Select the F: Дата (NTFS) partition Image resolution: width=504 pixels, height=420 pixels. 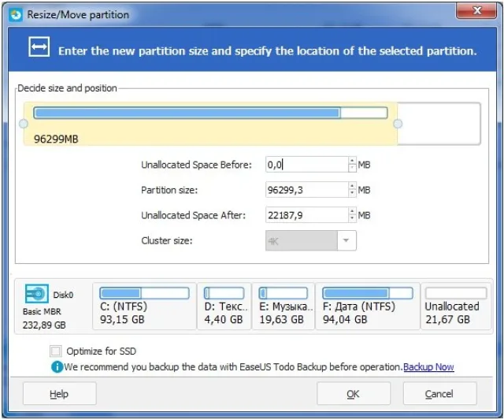point(368,306)
